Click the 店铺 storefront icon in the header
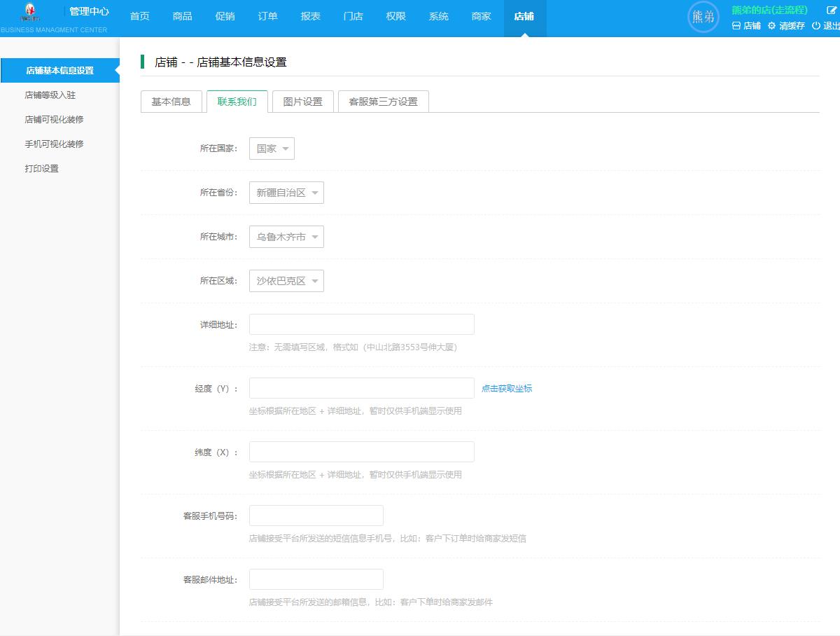 point(736,25)
